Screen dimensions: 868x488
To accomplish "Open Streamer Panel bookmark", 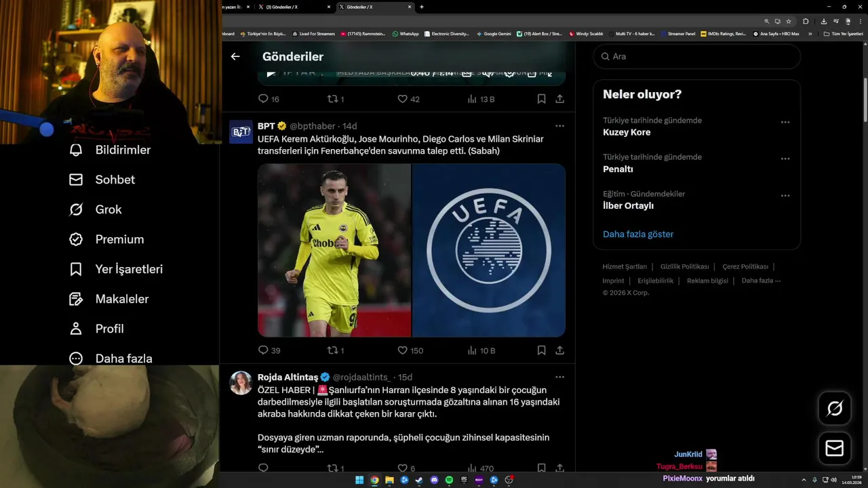I will [678, 33].
